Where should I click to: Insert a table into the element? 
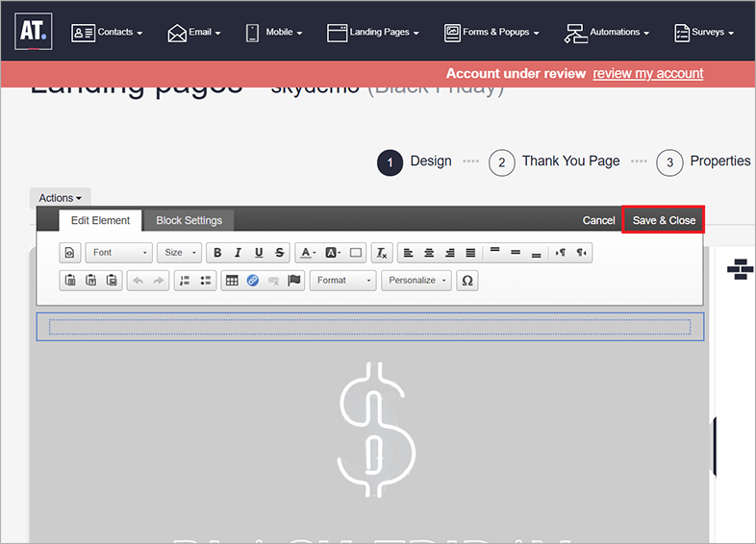(x=232, y=281)
